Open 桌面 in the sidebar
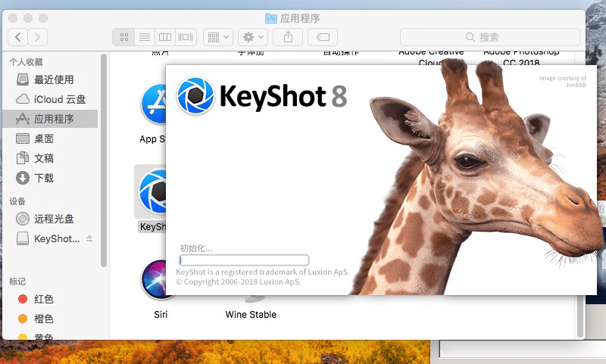The height and width of the screenshot is (364, 606). coord(50,138)
